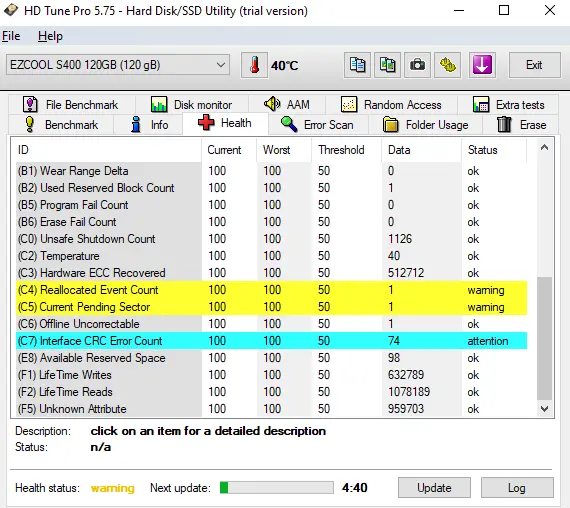Click the attribute list scrollbar thumb
This screenshot has height=508, width=570.
tap(544, 339)
